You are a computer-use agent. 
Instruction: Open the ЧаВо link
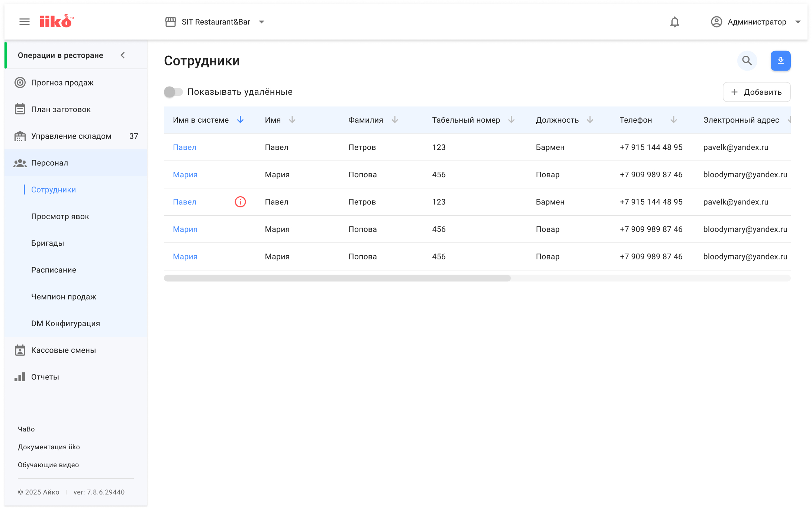[x=26, y=429]
